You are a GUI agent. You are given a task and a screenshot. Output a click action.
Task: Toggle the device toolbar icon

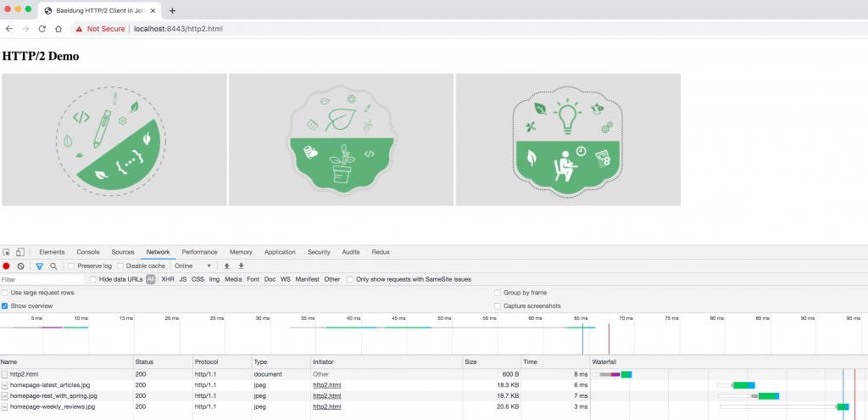pos(20,252)
